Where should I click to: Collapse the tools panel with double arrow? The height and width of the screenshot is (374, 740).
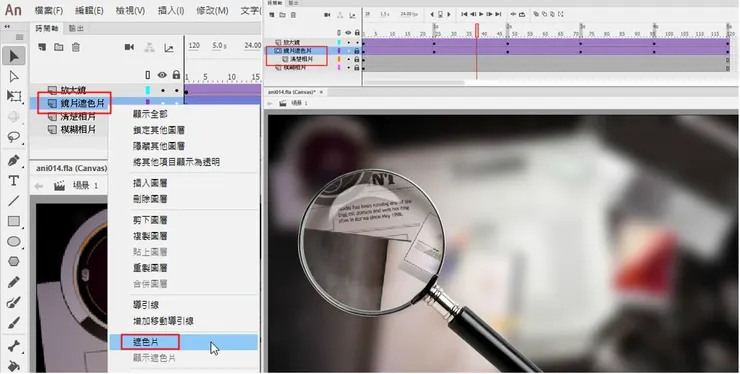tap(7, 27)
